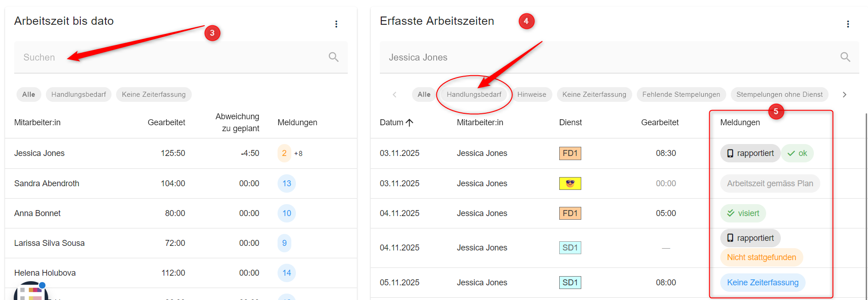
Task: Click Abweichung zu geplant column header
Action: [237, 122]
